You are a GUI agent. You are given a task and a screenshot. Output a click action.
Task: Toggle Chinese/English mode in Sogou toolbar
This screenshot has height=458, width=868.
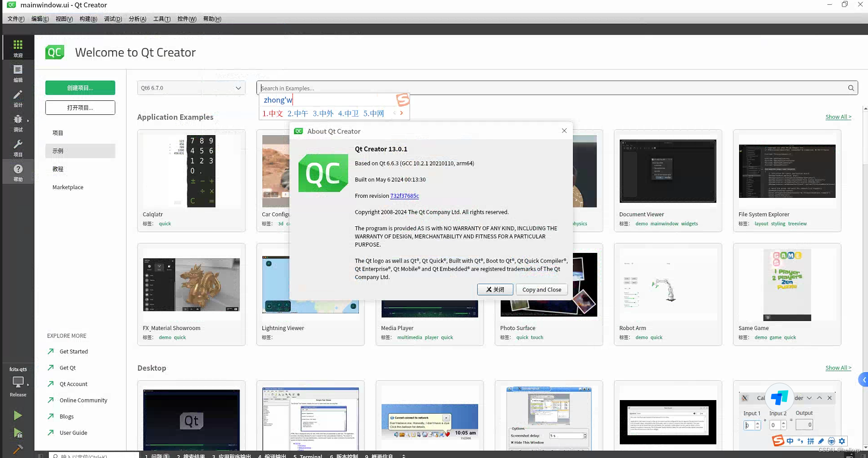(x=790, y=441)
